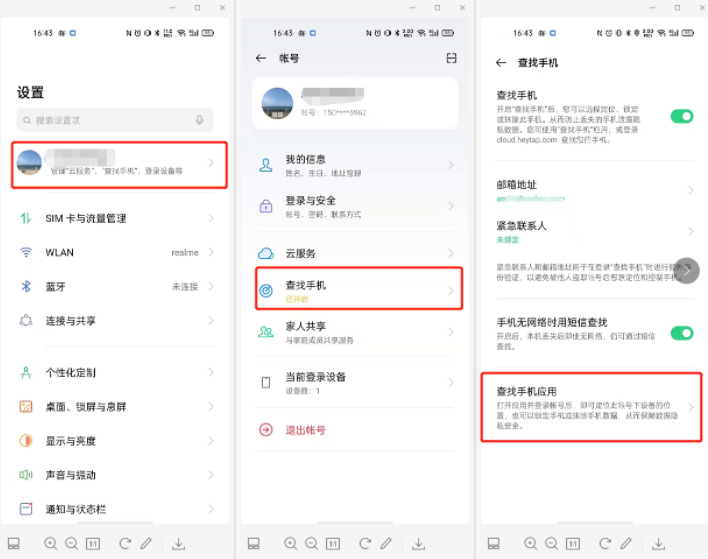Click the SIM card arrows icon
Viewport: 708px width, 559px height.
(x=26, y=219)
